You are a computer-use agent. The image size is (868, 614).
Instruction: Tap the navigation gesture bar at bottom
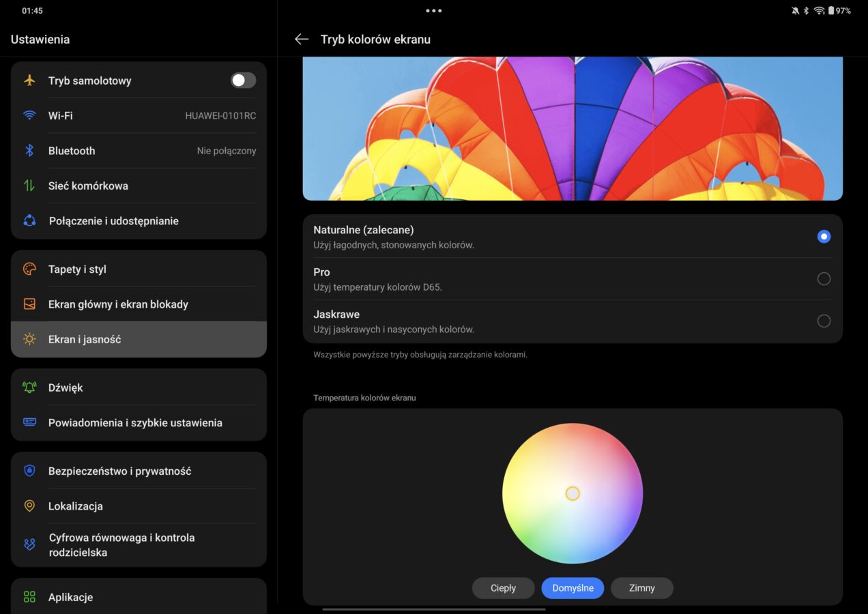pos(434,609)
